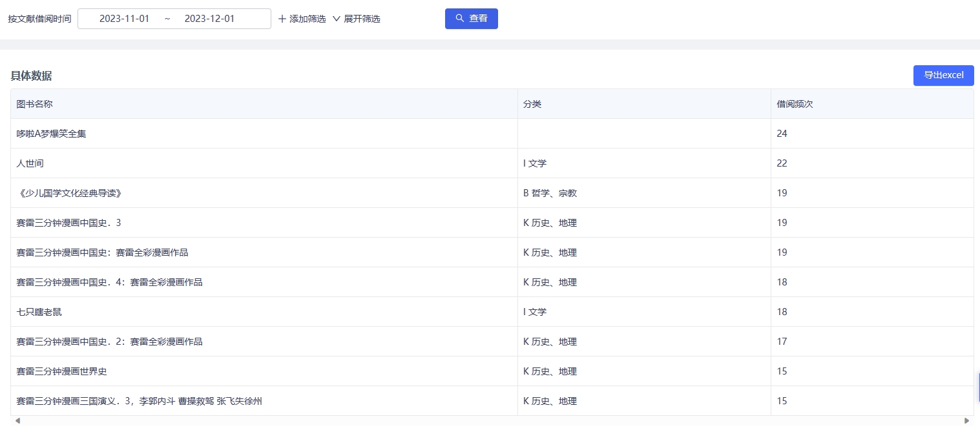Click the 借阅频次 column header
Image resolution: width=980 pixels, height=432 pixels.
point(795,104)
